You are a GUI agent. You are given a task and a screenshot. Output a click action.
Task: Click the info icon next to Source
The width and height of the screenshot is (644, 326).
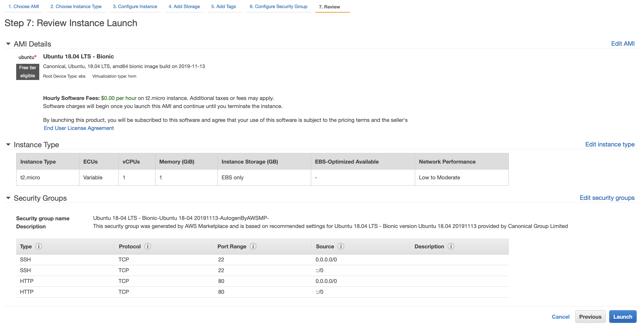[341, 246]
